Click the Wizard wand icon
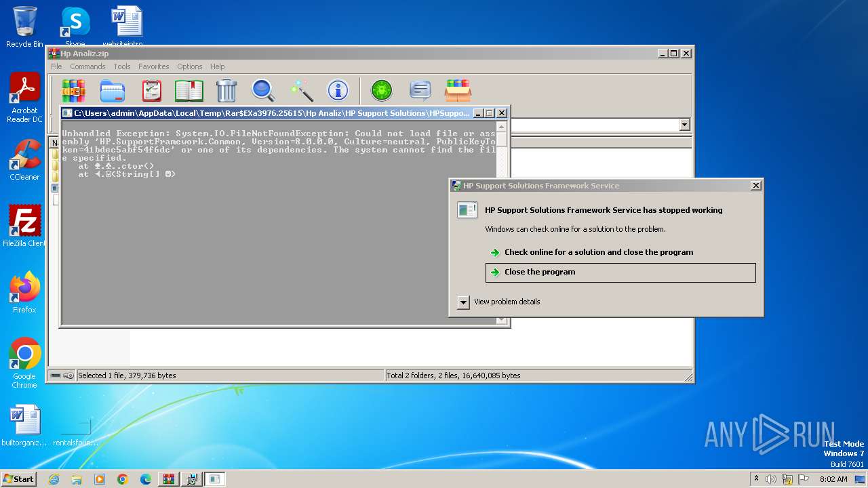 301,90
